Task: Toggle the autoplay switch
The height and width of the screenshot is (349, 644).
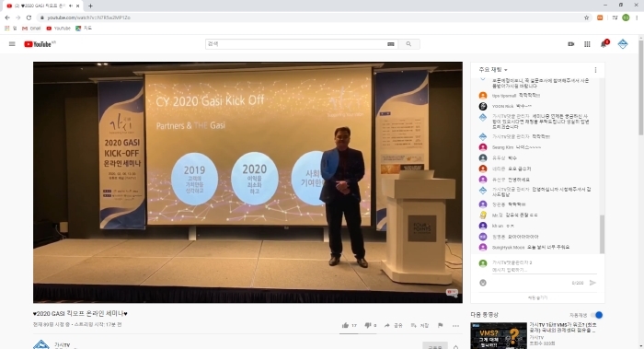Action: (597, 315)
